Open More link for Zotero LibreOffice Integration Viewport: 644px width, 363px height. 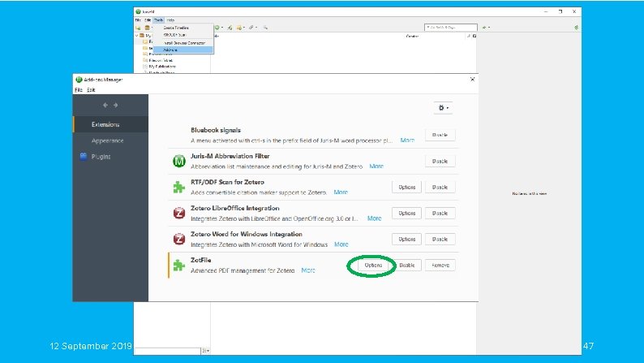click(x=374, y=218)
